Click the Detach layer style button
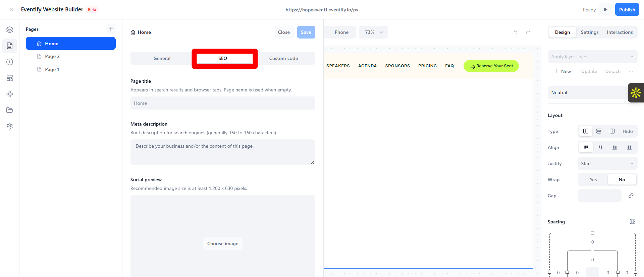Image resolution: width=644 pixels, height=277 pixels. [x=613, y=71]
